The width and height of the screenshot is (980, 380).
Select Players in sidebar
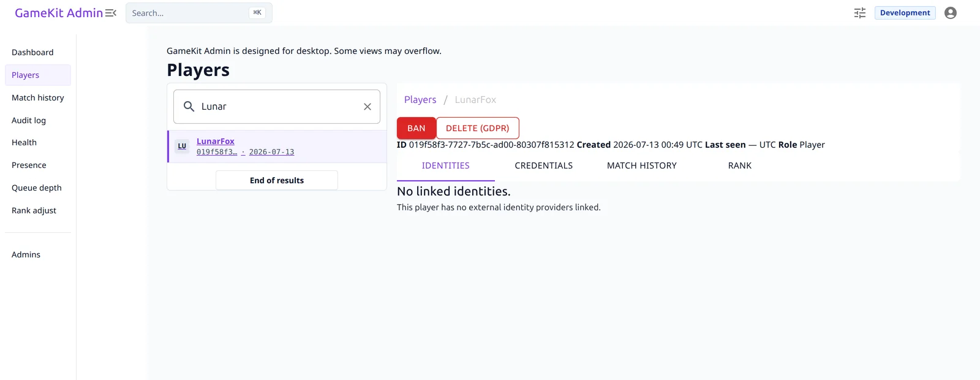click(x=38, y=75)
